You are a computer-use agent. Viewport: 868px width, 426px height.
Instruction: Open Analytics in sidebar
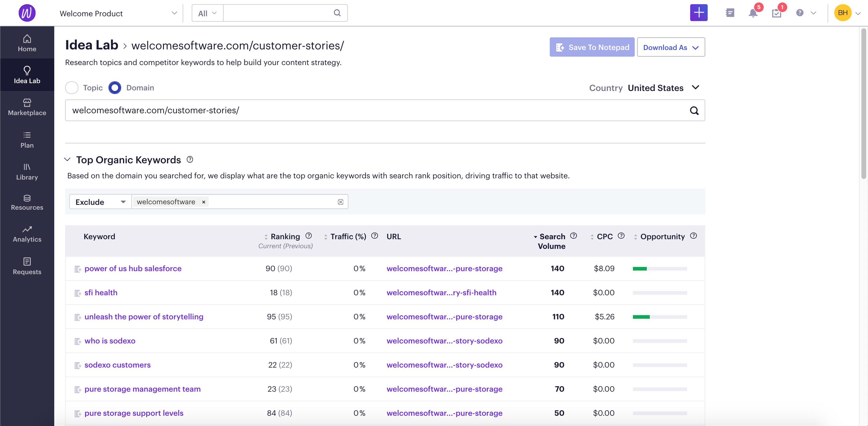(x=27, y=234)
